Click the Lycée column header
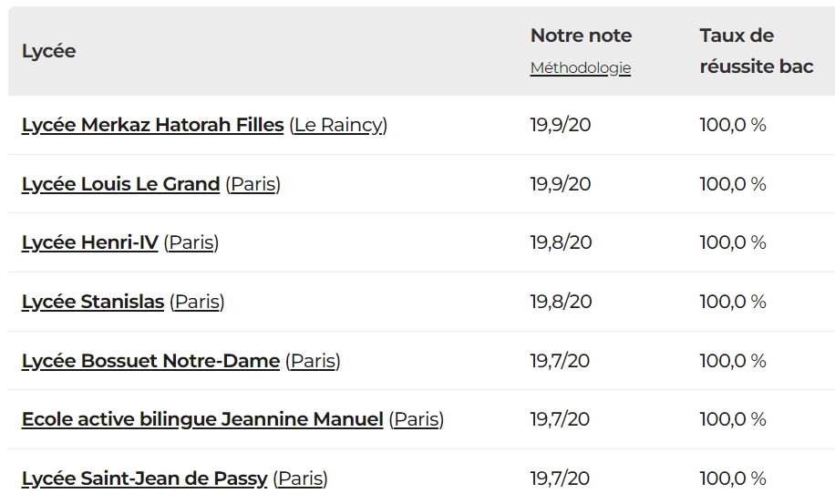Image resolution: width=835 pixels, height=504 pixels. point(48,51)
